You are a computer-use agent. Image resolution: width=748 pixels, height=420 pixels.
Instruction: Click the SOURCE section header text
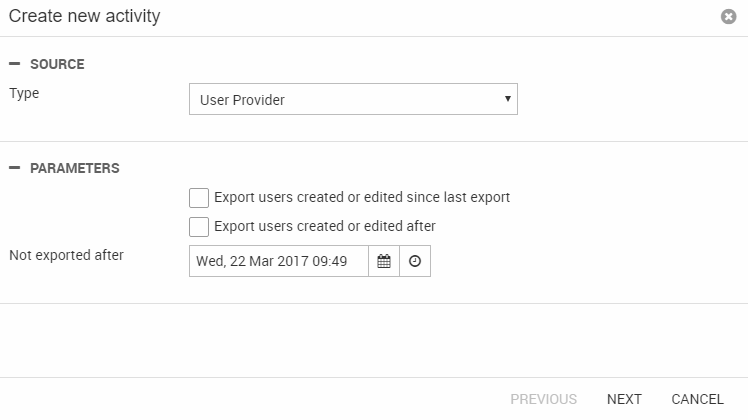57,64
